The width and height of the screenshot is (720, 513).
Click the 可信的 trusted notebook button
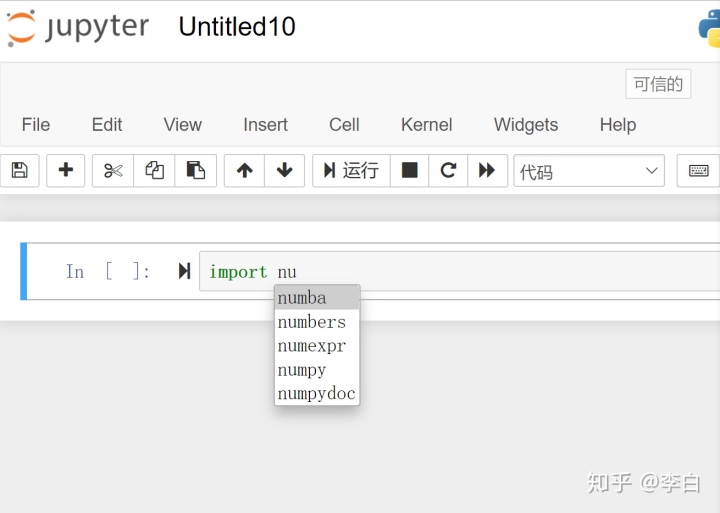point(658,84)
